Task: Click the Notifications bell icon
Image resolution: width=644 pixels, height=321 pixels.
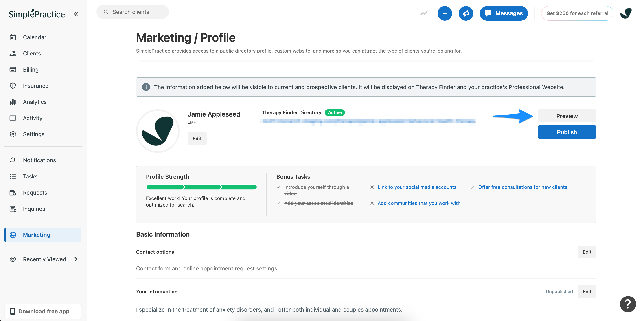Action: (x=13, y=160)
